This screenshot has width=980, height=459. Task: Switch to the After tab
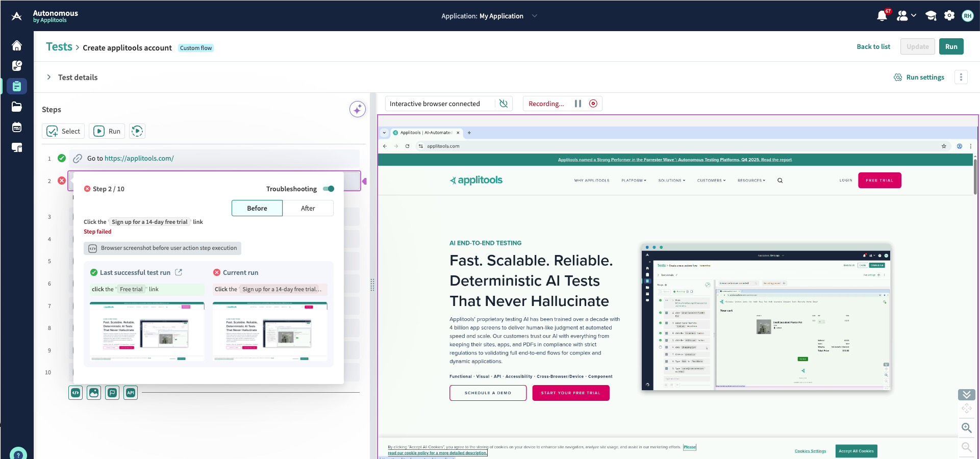click(x=308, y=208)
